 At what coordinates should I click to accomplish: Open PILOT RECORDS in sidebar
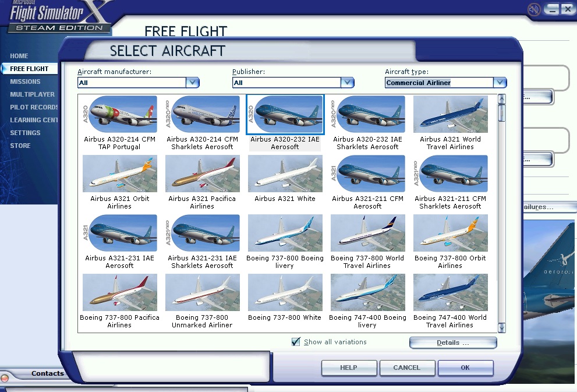(34, 107)
